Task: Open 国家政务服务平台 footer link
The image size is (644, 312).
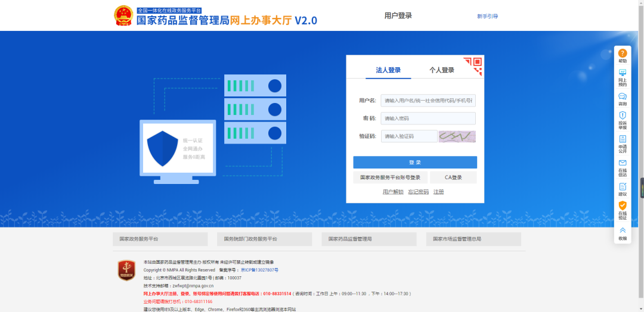Action: [x=160, y=239]
